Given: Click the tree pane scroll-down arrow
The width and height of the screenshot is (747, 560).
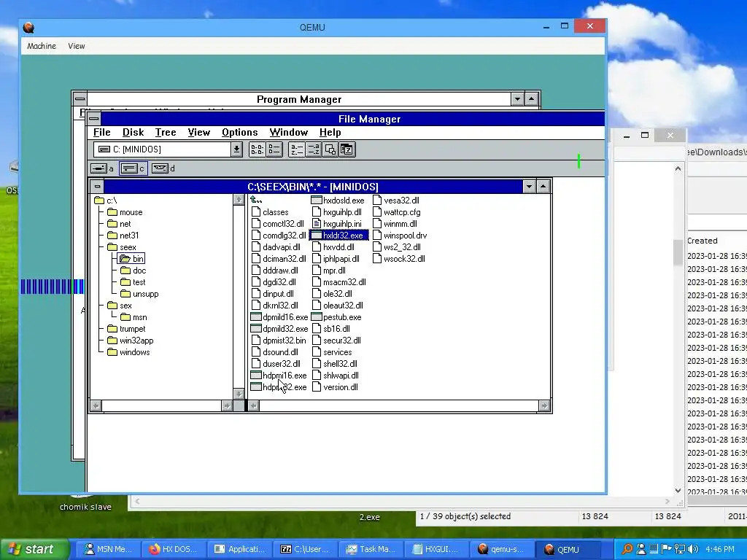Looking at the screenshot, I should [x=239, y=394].
